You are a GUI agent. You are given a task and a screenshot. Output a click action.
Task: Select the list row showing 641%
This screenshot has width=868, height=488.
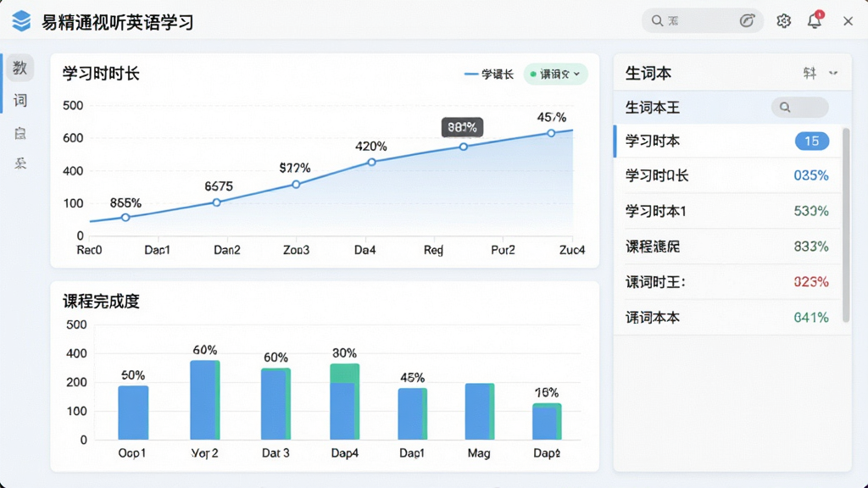[x=726, y=318]
